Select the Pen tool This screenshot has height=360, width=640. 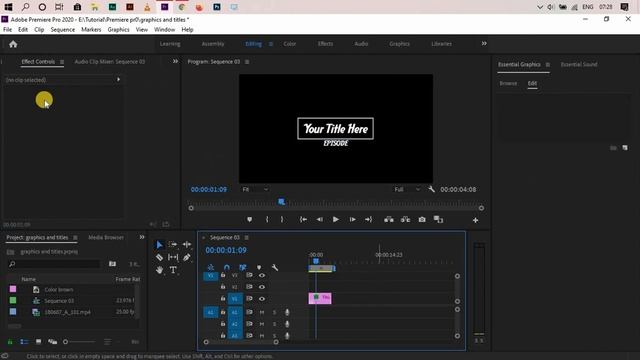(187, 257)
